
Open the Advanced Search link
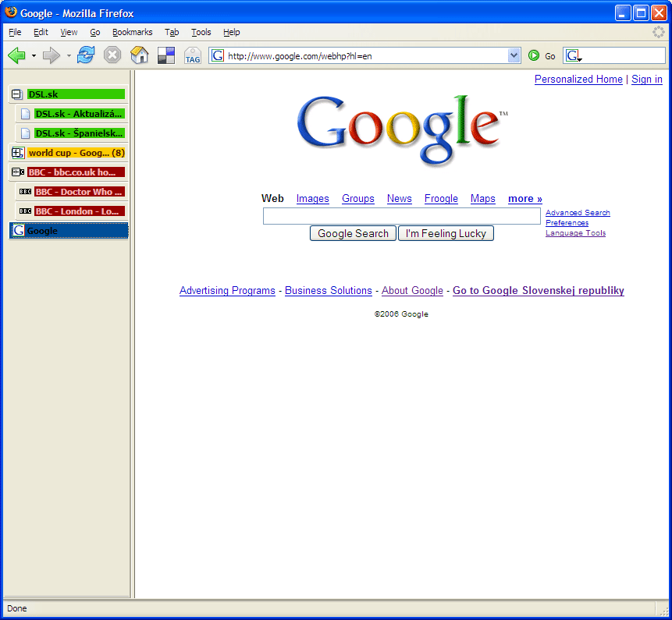coord(578,213)
